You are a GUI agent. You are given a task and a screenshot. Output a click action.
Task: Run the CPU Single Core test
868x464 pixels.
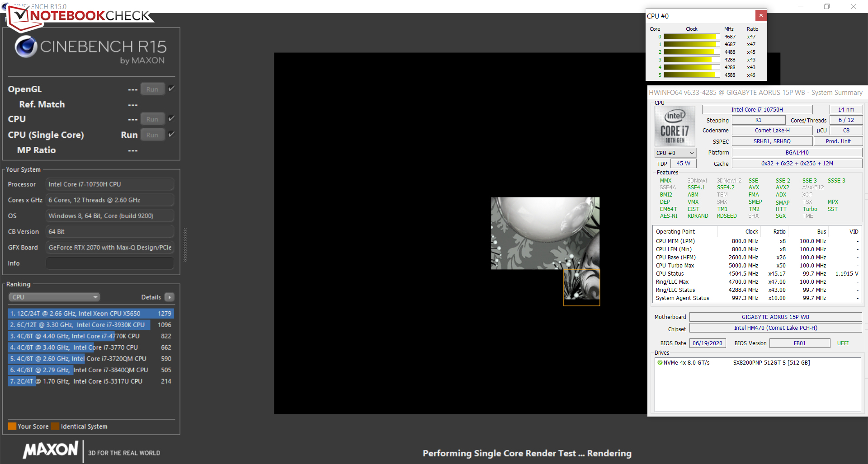(152, 135)
